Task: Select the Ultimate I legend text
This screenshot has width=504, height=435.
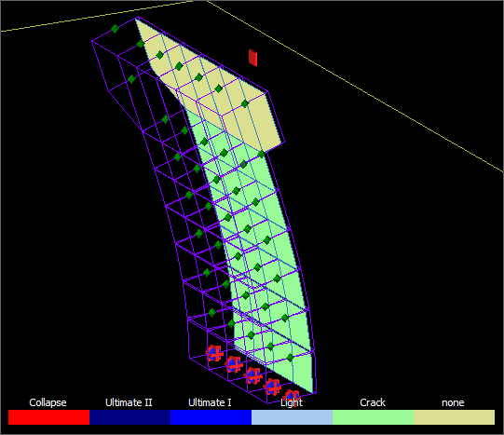Action: pyautogui.click(x=210, y=402)
